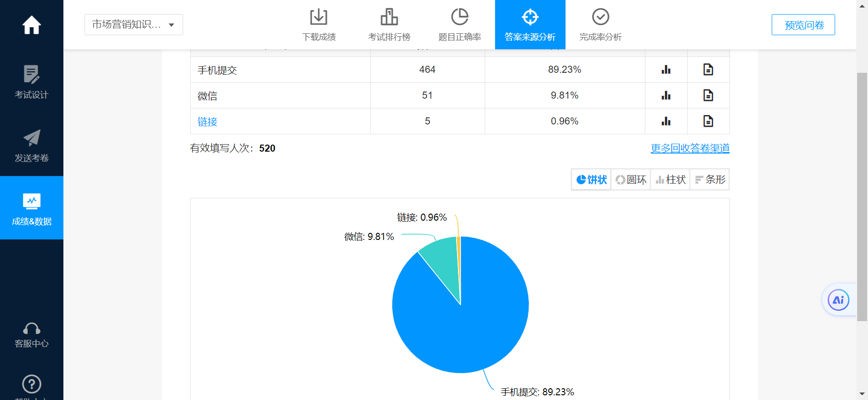The image size is (868, 400).
Task: Click the vertical page scrollbar thumb
Action: (862, 197)
